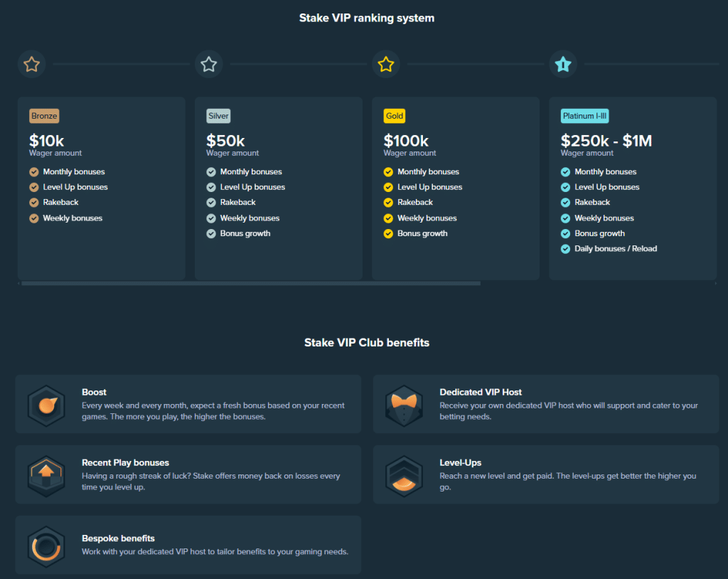Screen dimensions: 728x579
Task: Click the $250k - $1M wager amount
Action: [606, 140]
